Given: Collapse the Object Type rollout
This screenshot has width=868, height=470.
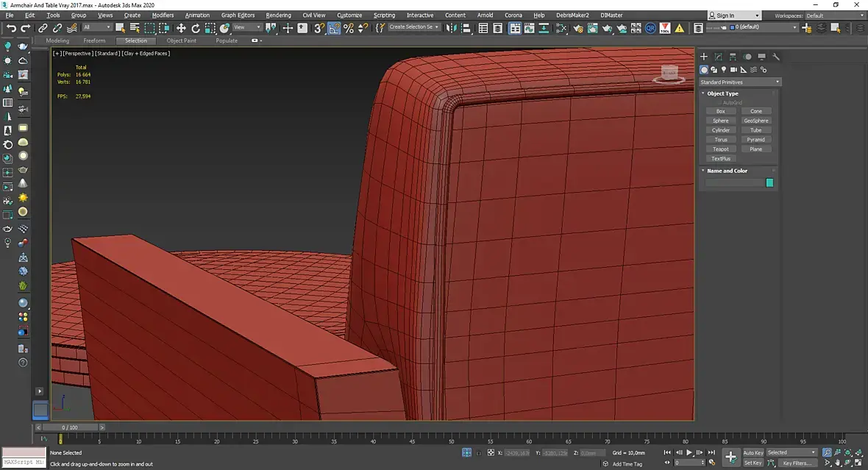Looking at the screenshot, I should click(x=722, y=93).
